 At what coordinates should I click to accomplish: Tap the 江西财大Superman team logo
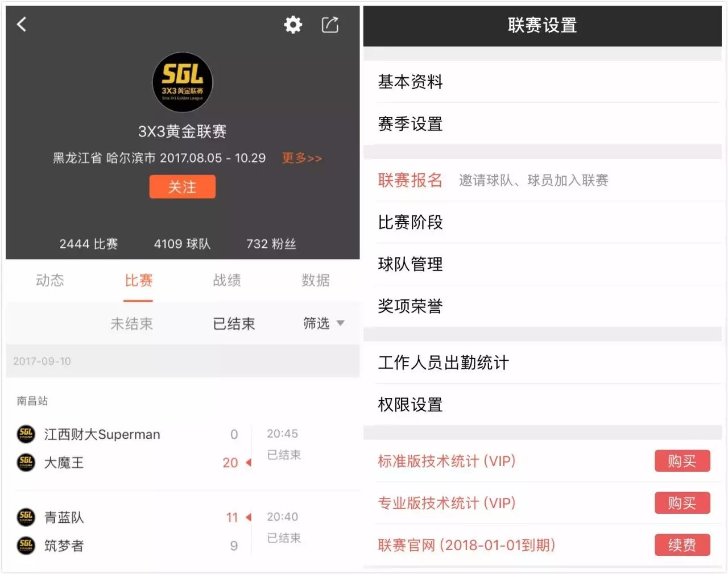click(26, 434)
